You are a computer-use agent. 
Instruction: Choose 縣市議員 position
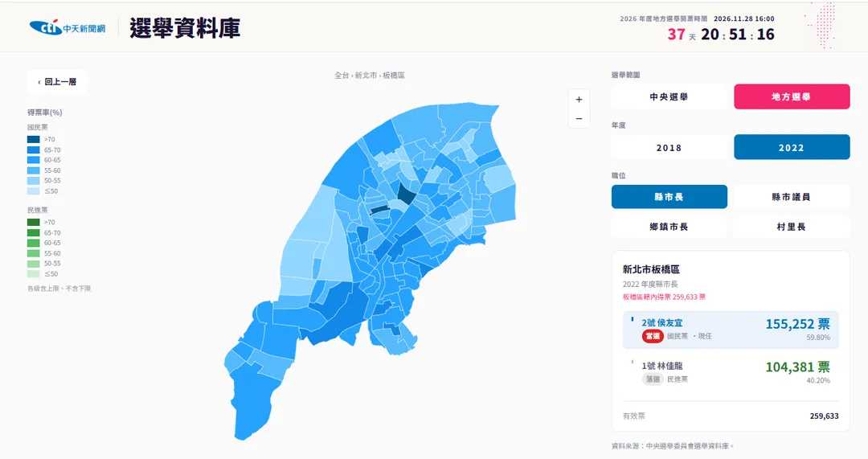point(792,197)
